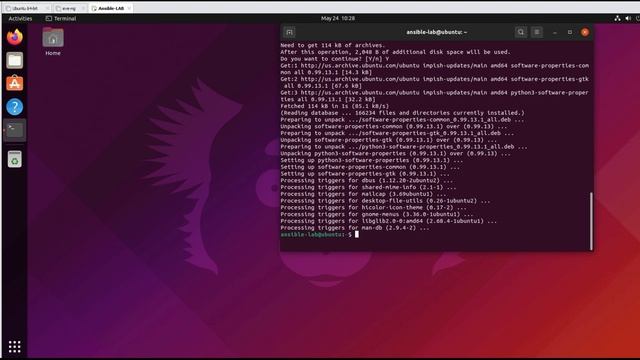Maximize the terminal window
The width and height of the screenshot is (640, 360).
[x=570, y=32]
